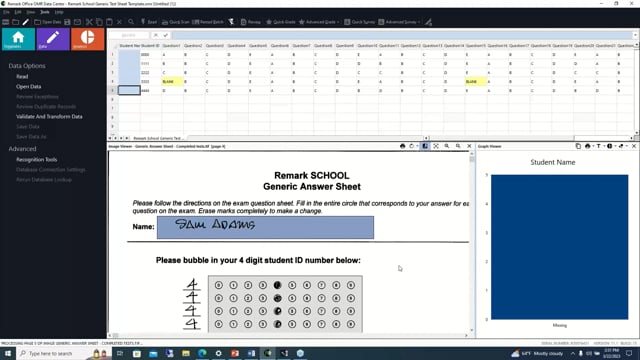Click the Student ID column header
This screenshot has width=640, height=360.
point(150,46)
